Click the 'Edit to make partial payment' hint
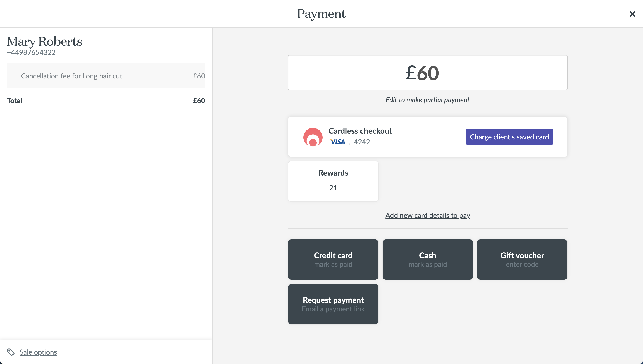The width and height of the screenshot is (643, 364). coord(427,100)
